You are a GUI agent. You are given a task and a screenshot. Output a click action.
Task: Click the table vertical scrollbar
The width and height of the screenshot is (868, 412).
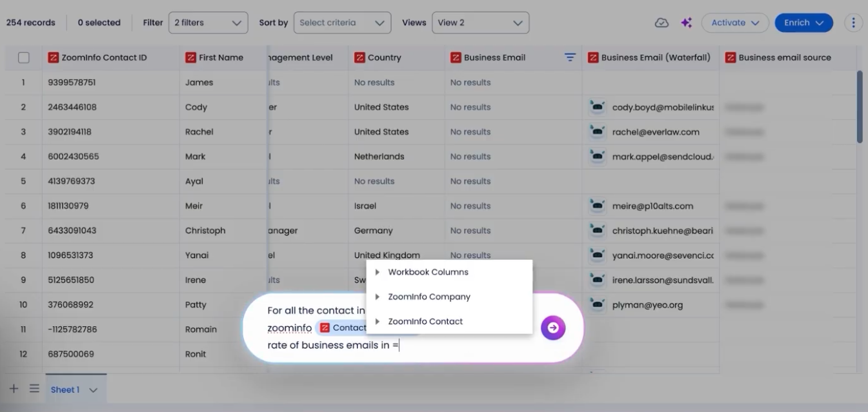pyautogui.click(x=859, y=106)
